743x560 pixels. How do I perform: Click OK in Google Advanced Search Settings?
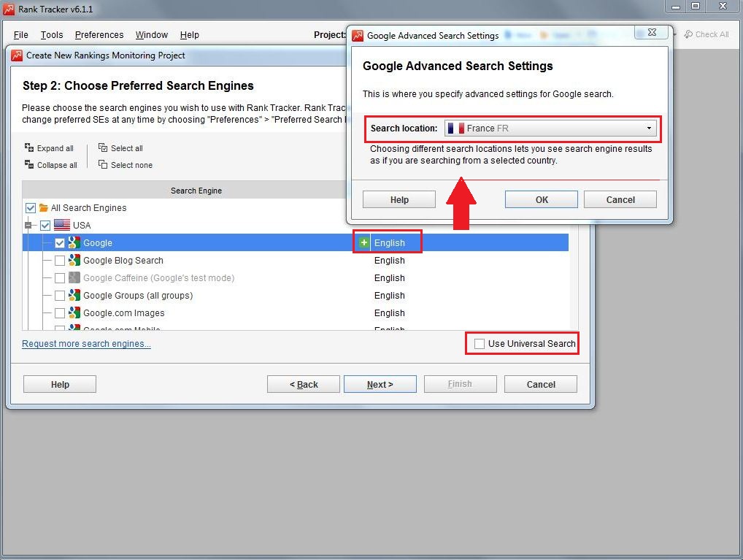pos(541,199)
